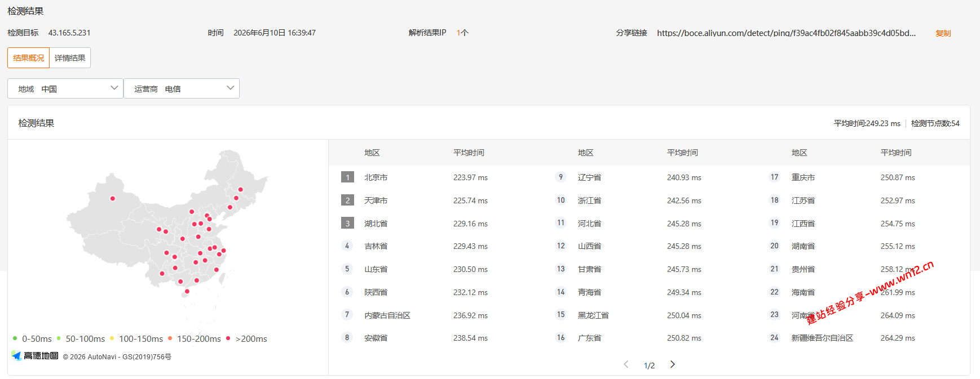The image size is (980, 379).
Task: Click the 青海省 region cell
Action: click(589, 292)
